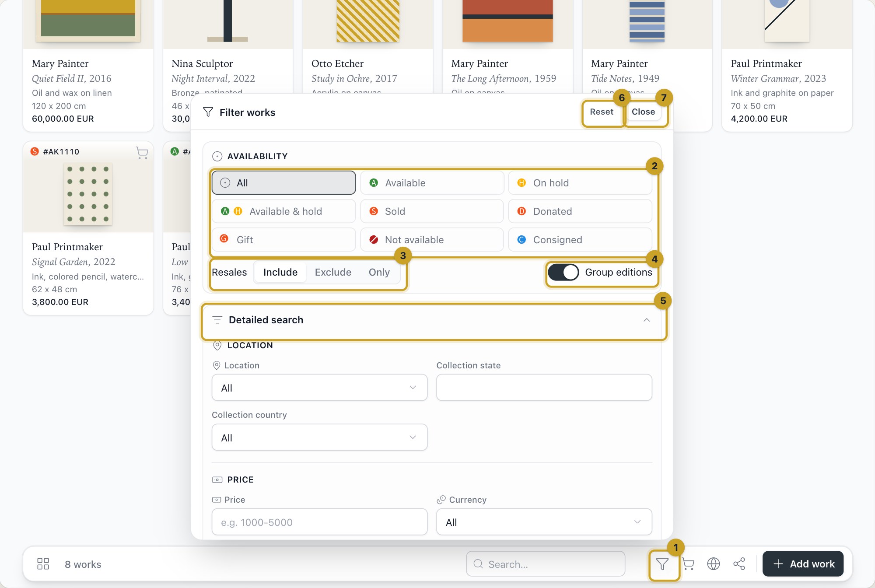Open Quiet Field II artwork thumbnail
This screenshot has width=875, height=588.
tap(88, 21)
